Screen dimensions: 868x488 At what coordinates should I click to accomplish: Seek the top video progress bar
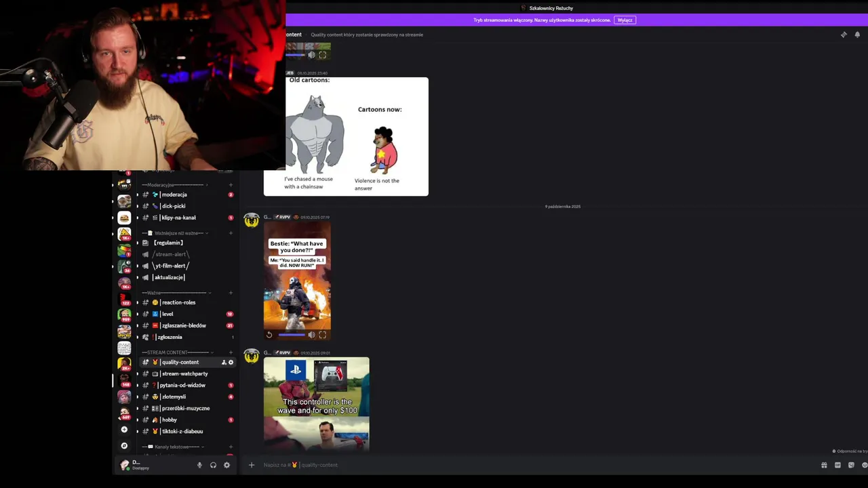[x=295, y=55]
